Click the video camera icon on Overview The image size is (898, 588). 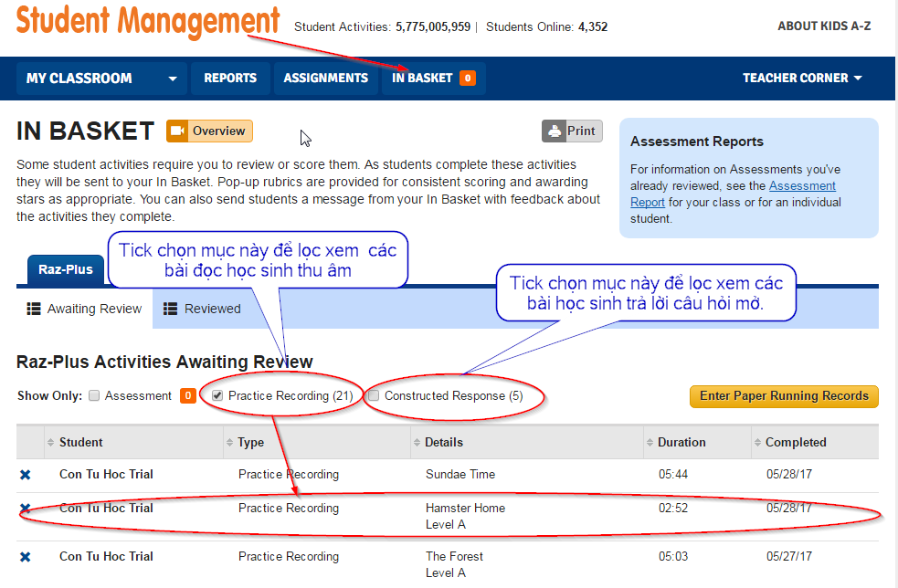point(177,131)
